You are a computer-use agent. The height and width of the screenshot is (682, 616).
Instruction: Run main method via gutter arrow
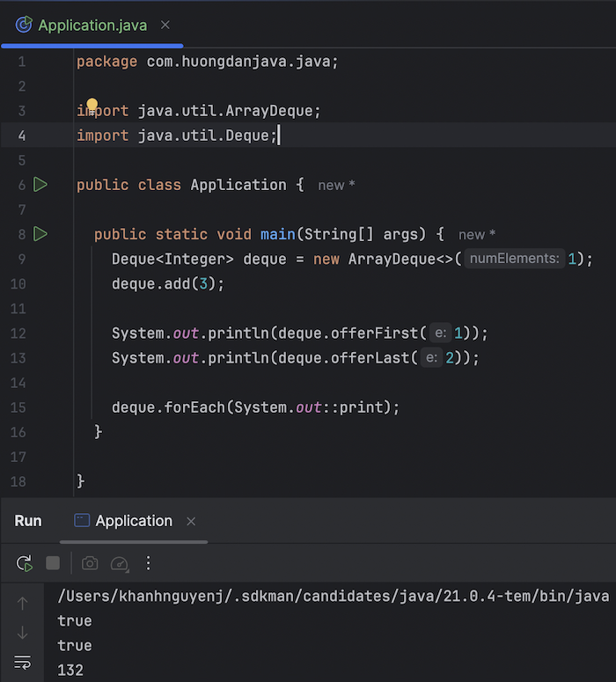[x=40, y=234]
